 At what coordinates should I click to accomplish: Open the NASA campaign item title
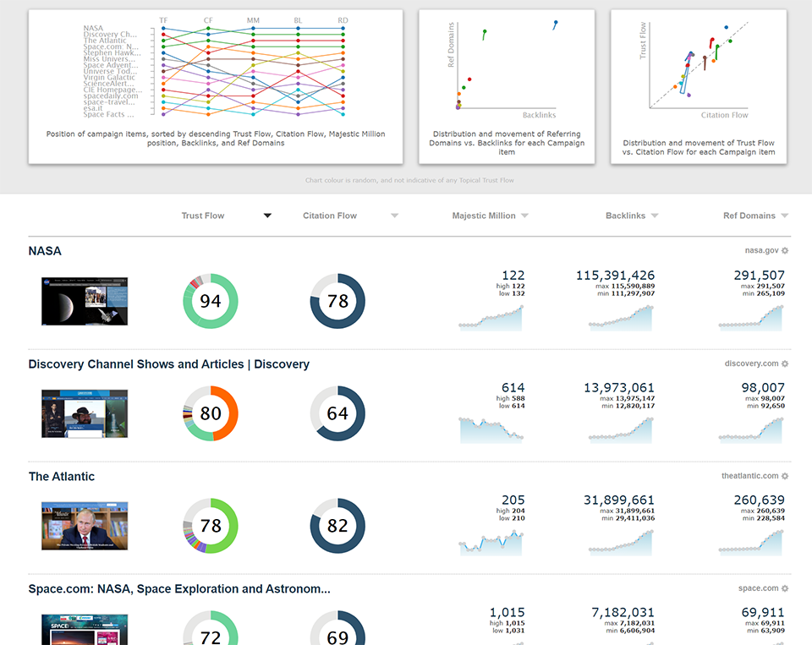pyautogui.click(x=45, y=251)
